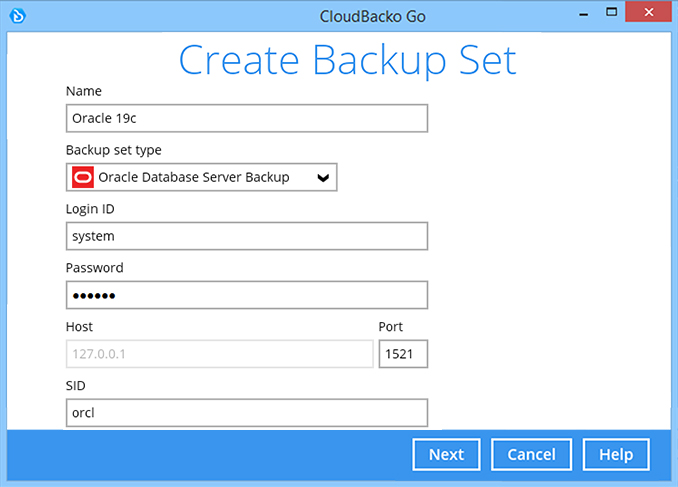Viewport: 678px width, 487px height.
Task: Click the Login ID label
Action: click(90, 209)
